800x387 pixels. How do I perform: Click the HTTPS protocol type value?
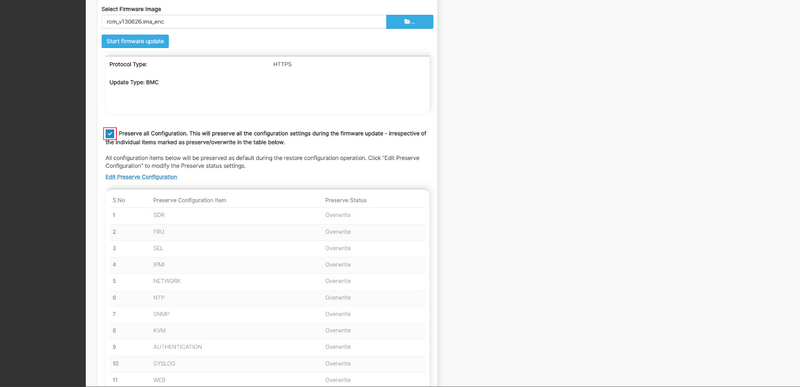283,65
